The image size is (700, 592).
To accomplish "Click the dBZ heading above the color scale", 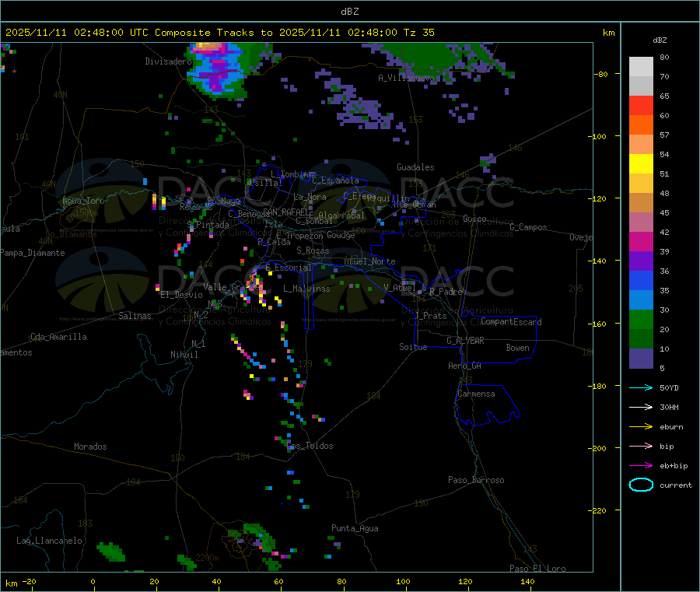I will pos(660,40).
